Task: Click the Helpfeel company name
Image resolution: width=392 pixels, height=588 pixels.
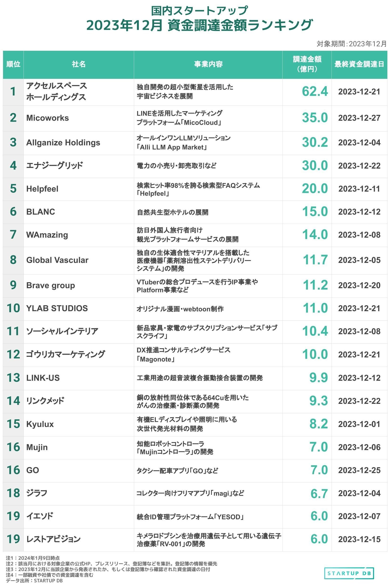Action: 42,189
